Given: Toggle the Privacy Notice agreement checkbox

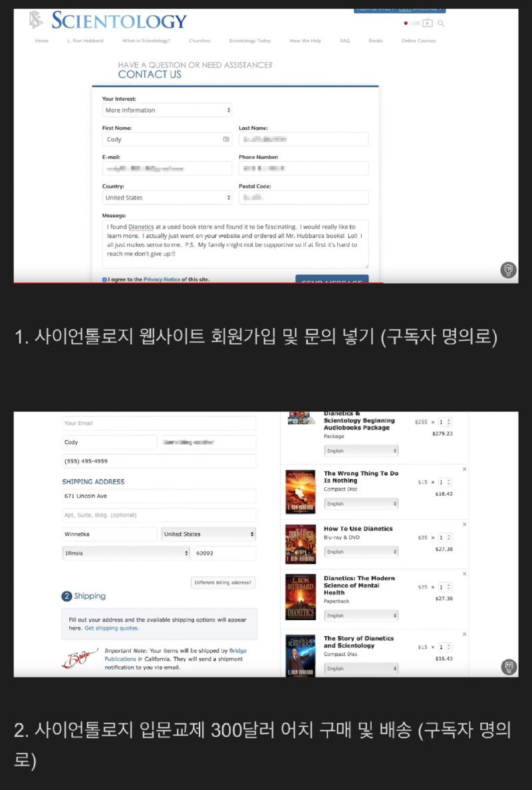Looking at the screenshot, I should click(x=104, y=280).
